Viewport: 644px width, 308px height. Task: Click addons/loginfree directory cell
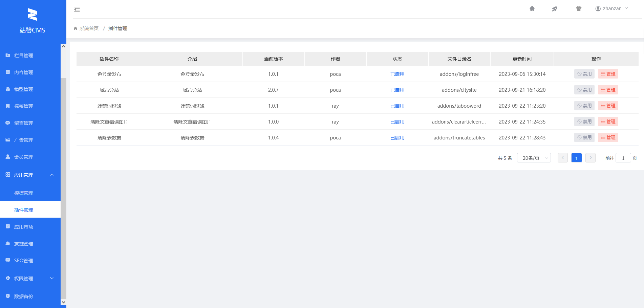pyautogui.click(x=459, y=74)
